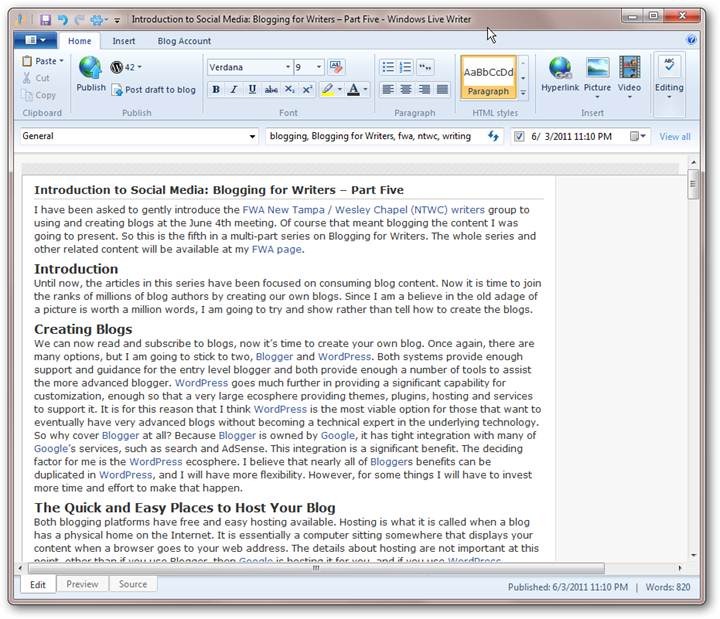Click Post draft to blog
Viewport: 720px width, 619px height.
pos(153,90)
